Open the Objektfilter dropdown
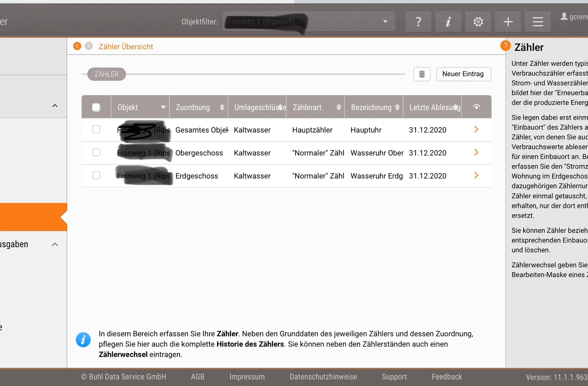Screen dimensions: 588x386 [x=385, y=22]
